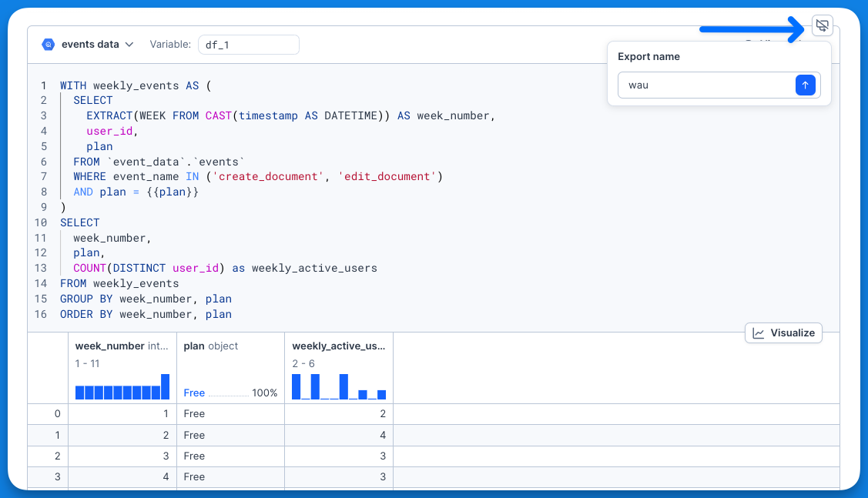Screen dimensions: 868x498
Task: Click weekly_active_users cell in row 3
Action: coord(338,477)
